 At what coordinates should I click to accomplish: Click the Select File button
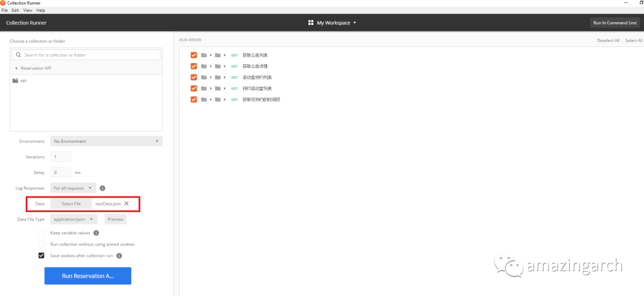71,204
